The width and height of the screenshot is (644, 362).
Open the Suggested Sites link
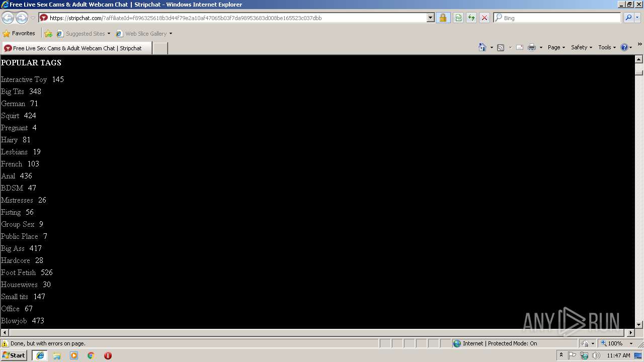83,34
